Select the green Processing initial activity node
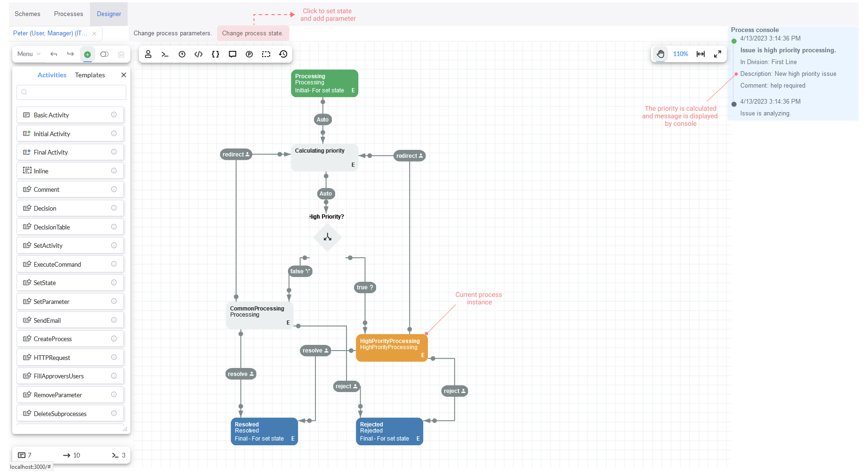This screenshot has width=868, height=474. click(x=325, y=83)
